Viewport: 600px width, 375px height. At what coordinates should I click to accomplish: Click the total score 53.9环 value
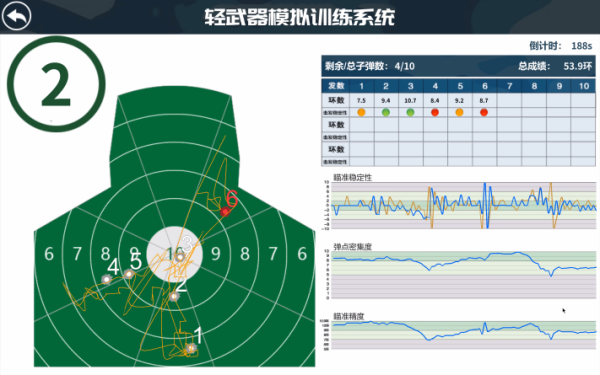[577, 66]
